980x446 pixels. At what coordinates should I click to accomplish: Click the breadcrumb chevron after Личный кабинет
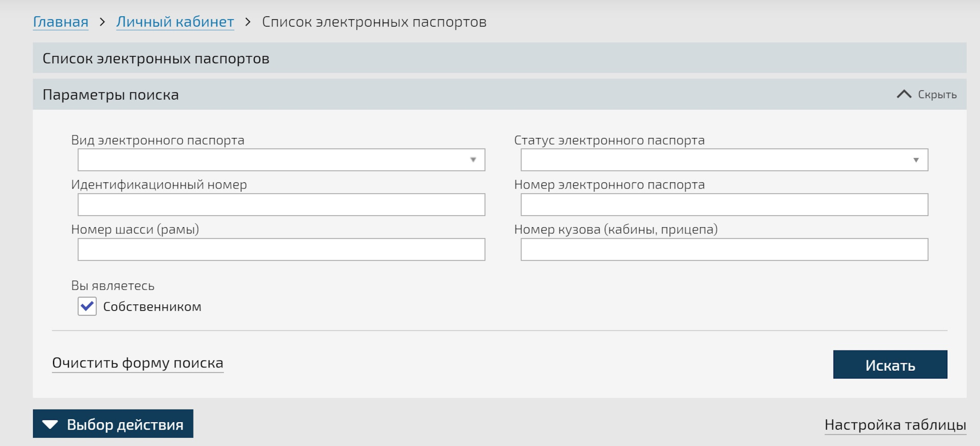coord(248,22)
